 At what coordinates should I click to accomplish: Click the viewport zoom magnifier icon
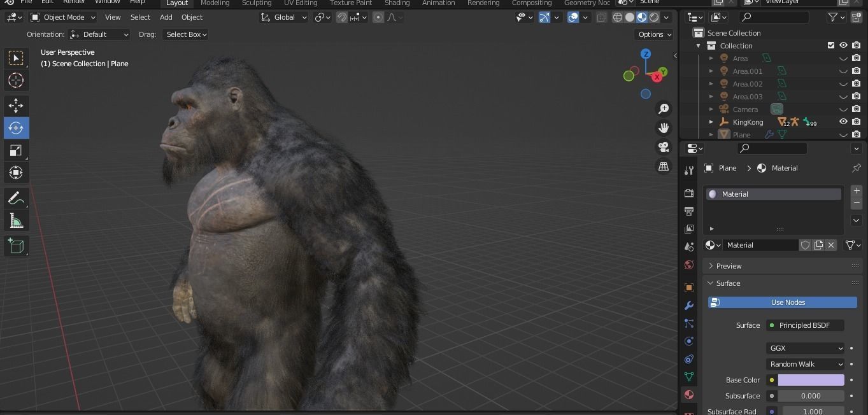(664, 109)
